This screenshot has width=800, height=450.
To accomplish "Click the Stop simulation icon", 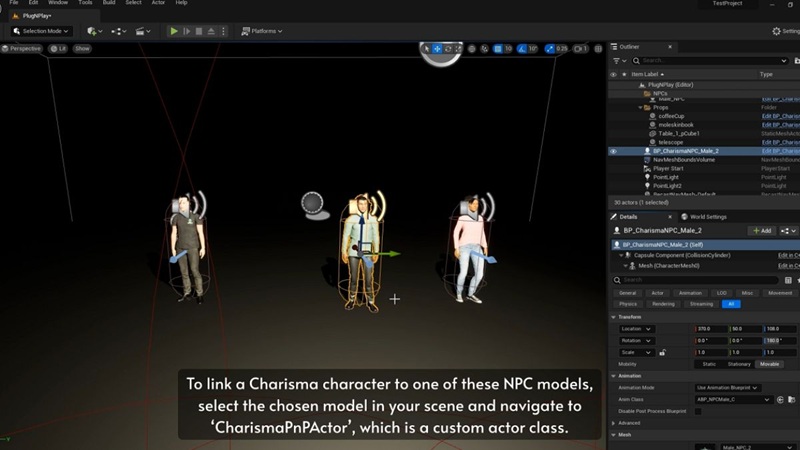I will tap(201, 31).
